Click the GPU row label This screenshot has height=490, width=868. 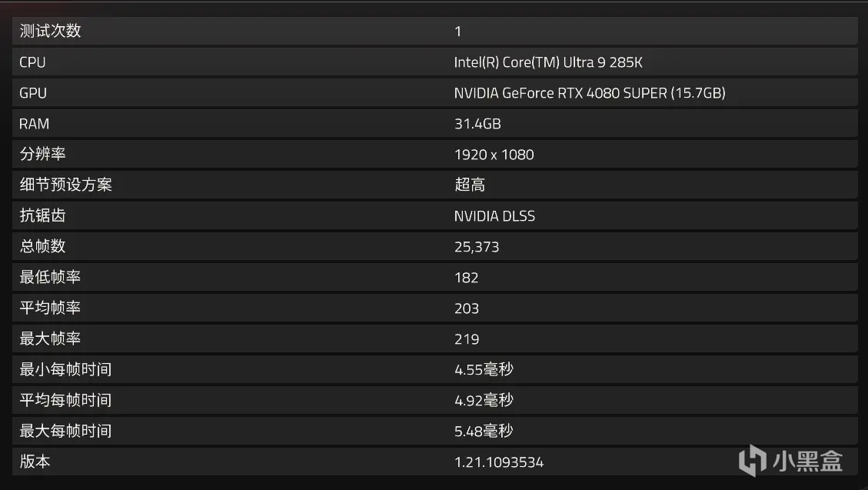click(x=33, y=93)
